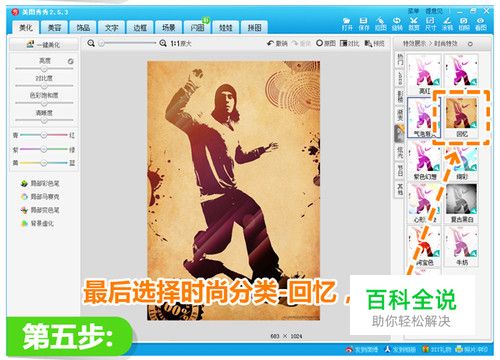Select the 热门 effects category tab
The image size is (500, 360).
[x=400, y=60]
